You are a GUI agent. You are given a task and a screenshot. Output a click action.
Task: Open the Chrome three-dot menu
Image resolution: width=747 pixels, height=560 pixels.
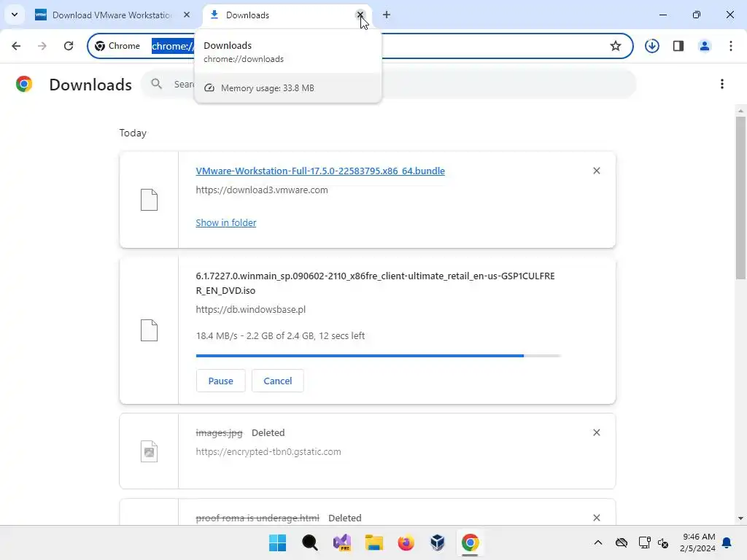tap(731, 46)
